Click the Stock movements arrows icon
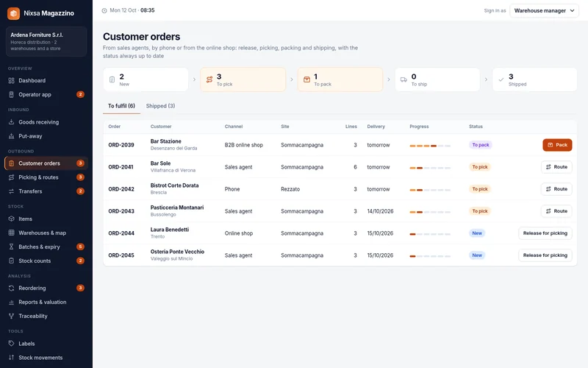This screenshot has width=588, height=368. [11, 358]
